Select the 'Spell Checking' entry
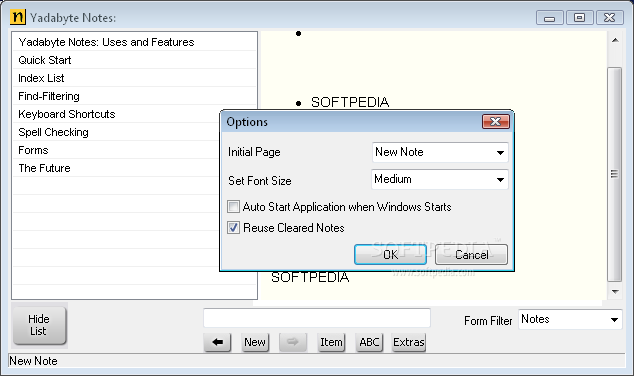The width and height of the screenshot is (634, 376). (117, 132)
